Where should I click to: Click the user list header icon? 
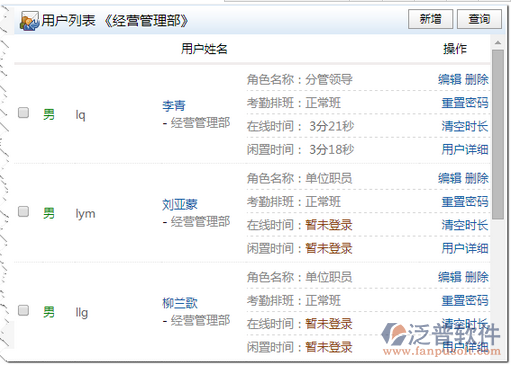click(29, 21)
